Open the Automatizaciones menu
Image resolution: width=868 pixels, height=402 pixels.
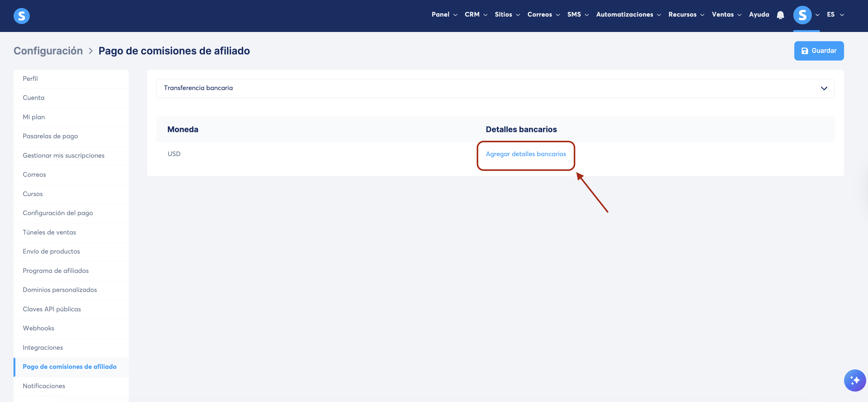coord(628,14)
